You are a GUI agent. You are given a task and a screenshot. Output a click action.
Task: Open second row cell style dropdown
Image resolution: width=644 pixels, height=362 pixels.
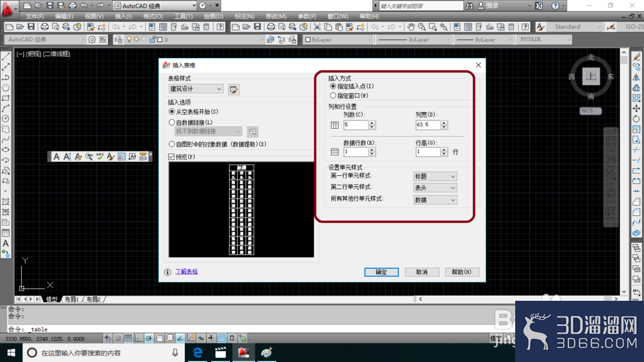pyautogui.click(x=435, y=188)
